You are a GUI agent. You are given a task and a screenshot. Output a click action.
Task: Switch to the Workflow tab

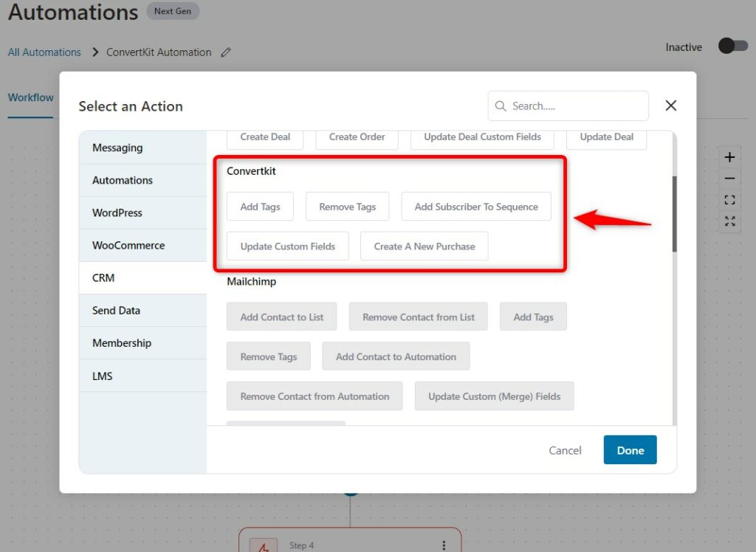pos(30,97)
